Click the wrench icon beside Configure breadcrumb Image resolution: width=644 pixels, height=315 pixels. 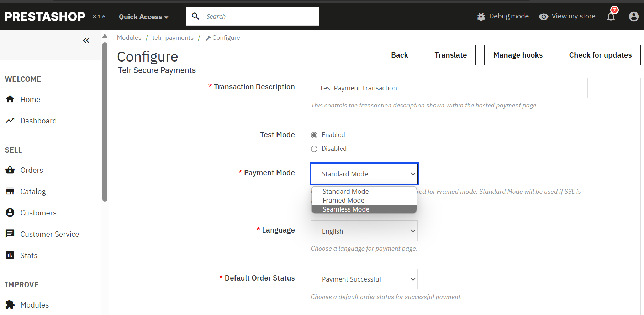pos(208,38)
